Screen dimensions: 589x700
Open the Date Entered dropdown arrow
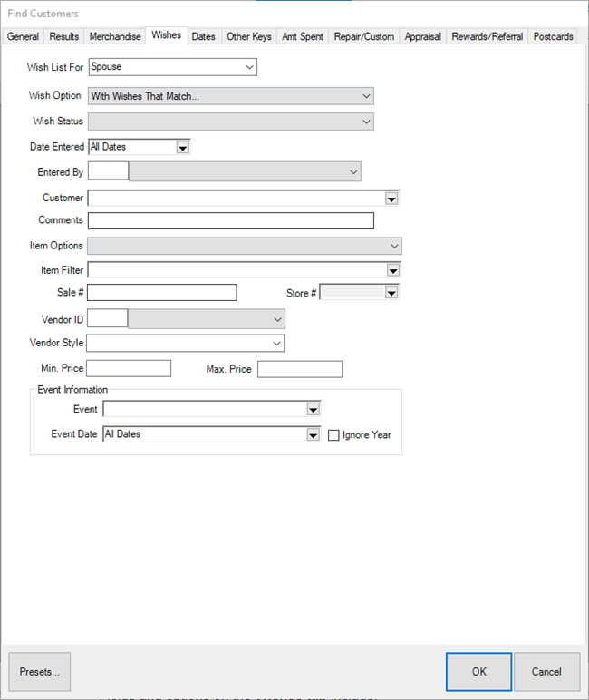pyautogui.click(x=182, y=147)
